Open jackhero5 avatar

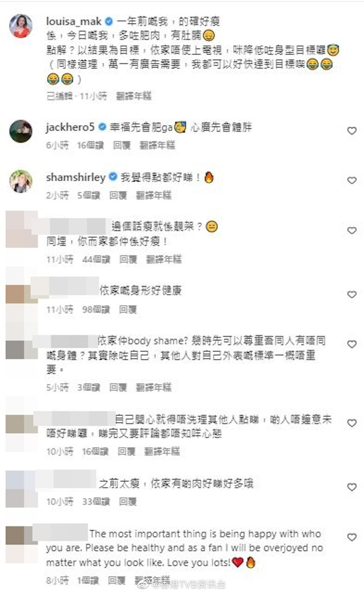(21, 131)
